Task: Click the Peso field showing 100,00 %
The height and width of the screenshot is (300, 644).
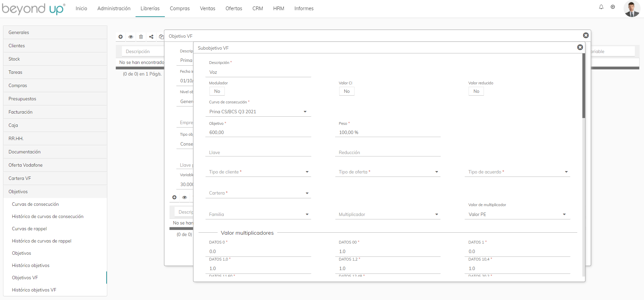Action: 388,132
